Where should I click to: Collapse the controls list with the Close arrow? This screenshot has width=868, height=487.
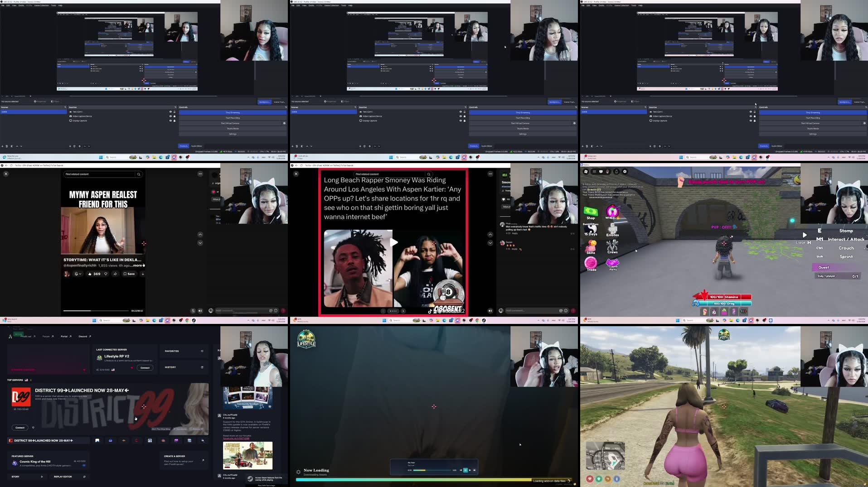tap(804, 235)
